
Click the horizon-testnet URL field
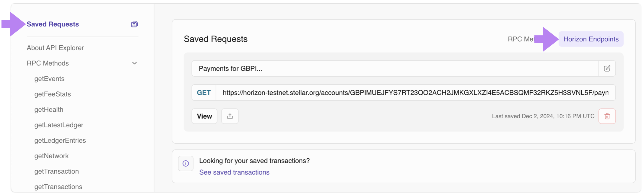pos(416,93)
